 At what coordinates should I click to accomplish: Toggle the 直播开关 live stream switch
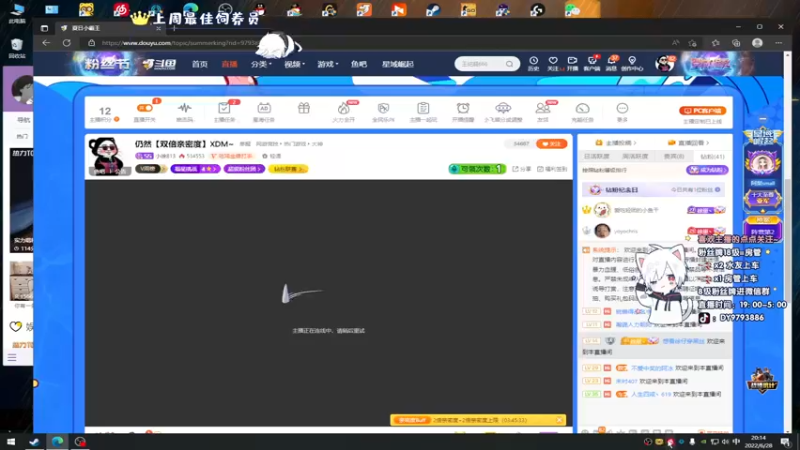[x=144, y=108]
